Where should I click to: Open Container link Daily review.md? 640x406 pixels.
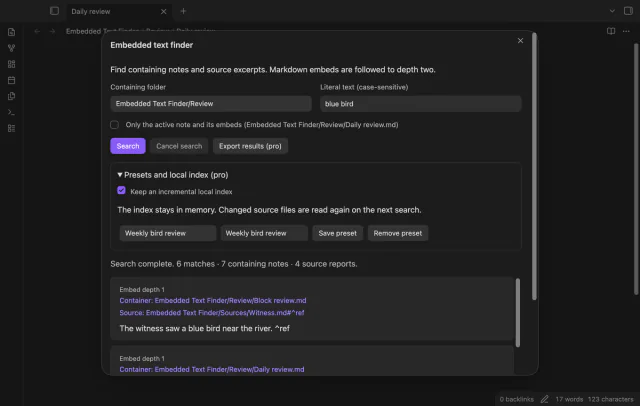pyautogui.click(x=212, y=369)
